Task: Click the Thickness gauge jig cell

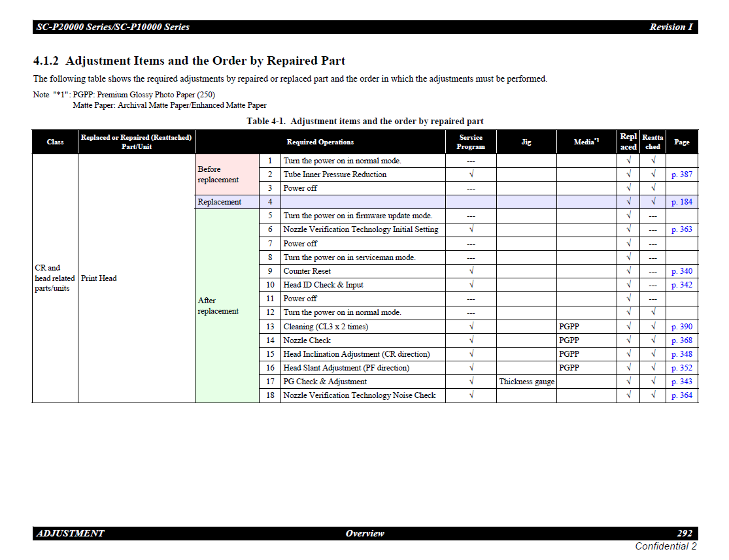Action: pos(526,382)
